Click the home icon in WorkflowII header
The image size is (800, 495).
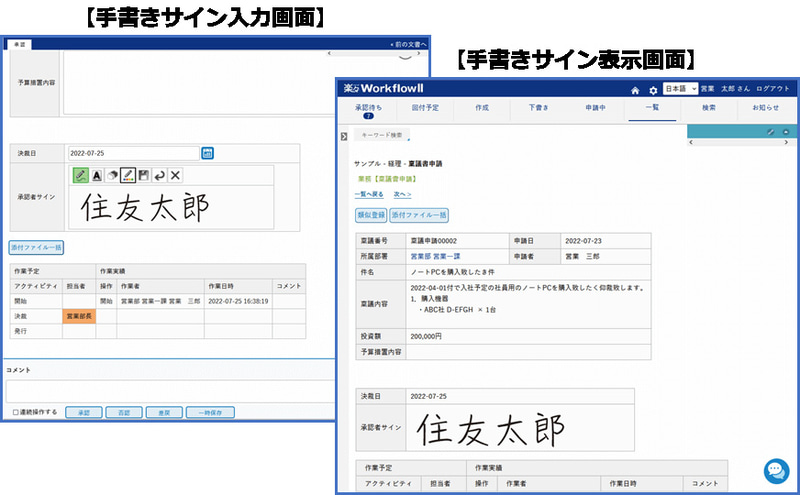635,90
